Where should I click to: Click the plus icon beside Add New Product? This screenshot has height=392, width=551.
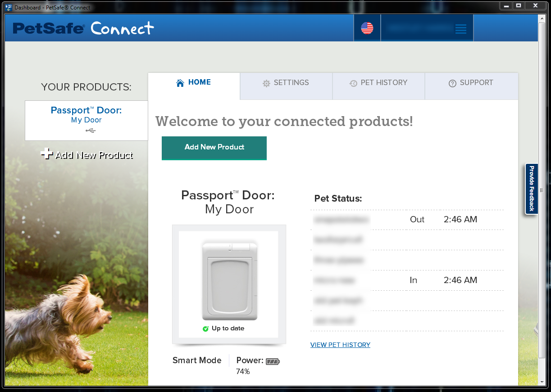click(46, 154)
